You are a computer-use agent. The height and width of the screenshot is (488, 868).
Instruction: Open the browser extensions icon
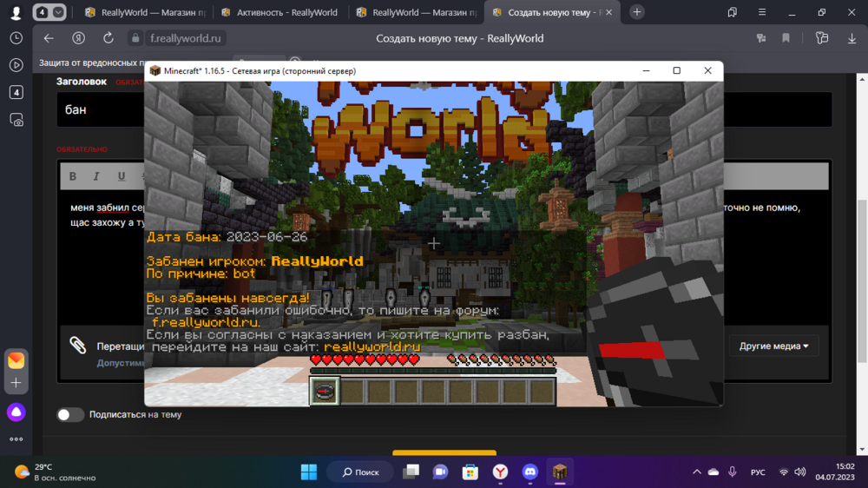(822, 38)
